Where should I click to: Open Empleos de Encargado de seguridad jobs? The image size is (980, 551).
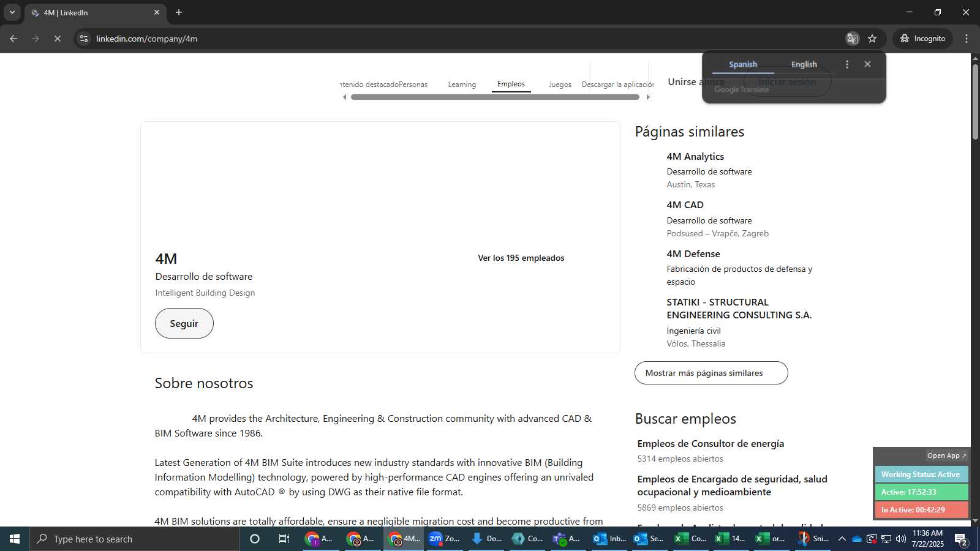pos(732,485)
